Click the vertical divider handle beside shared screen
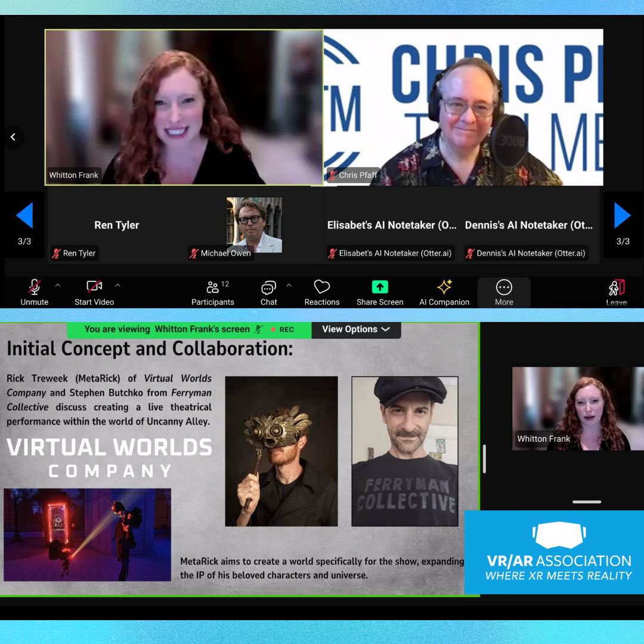The image size is (644, 644). click(484, 459)
